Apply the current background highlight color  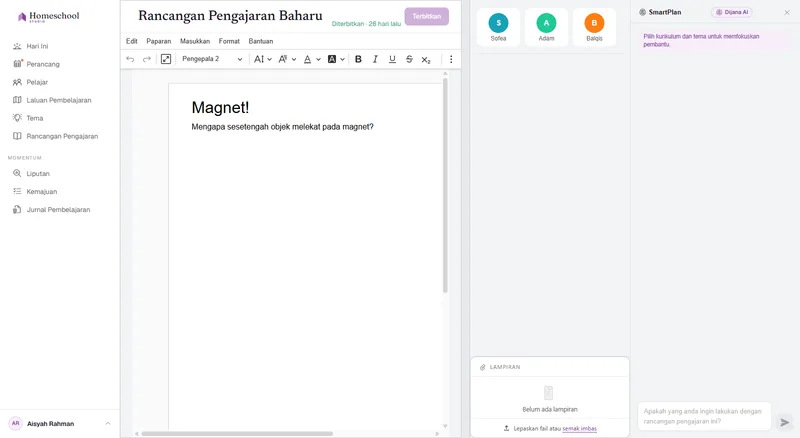pyautogui.click(x=332, y=59)
